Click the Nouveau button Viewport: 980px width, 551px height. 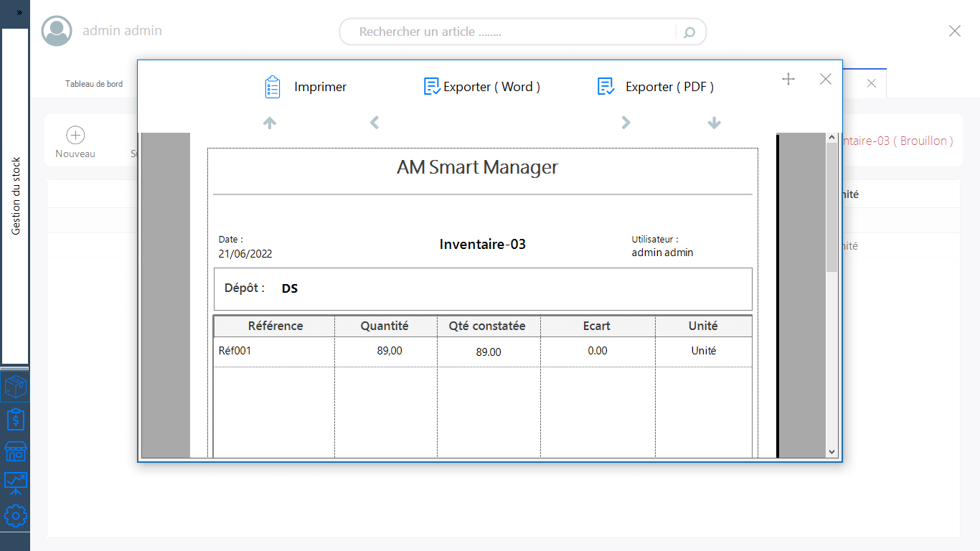(75, 142)
